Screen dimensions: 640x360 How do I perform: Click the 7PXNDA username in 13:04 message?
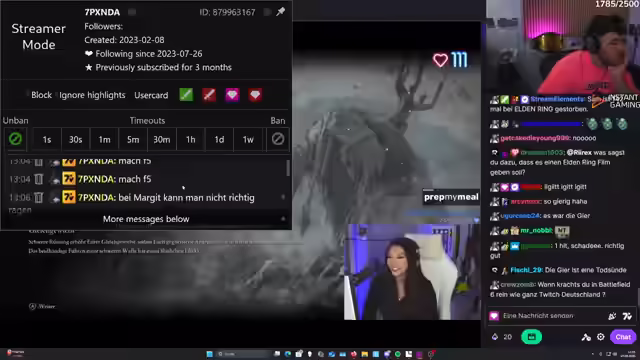[96, 179]
